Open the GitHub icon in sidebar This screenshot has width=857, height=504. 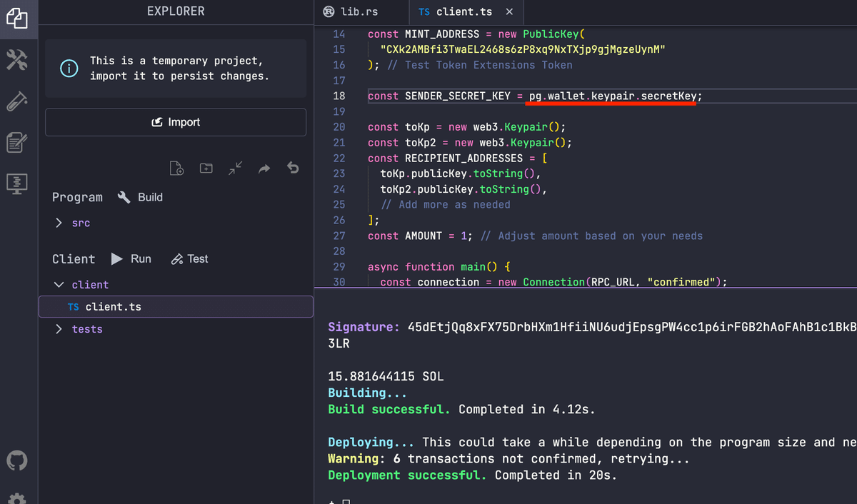point(17,460)
